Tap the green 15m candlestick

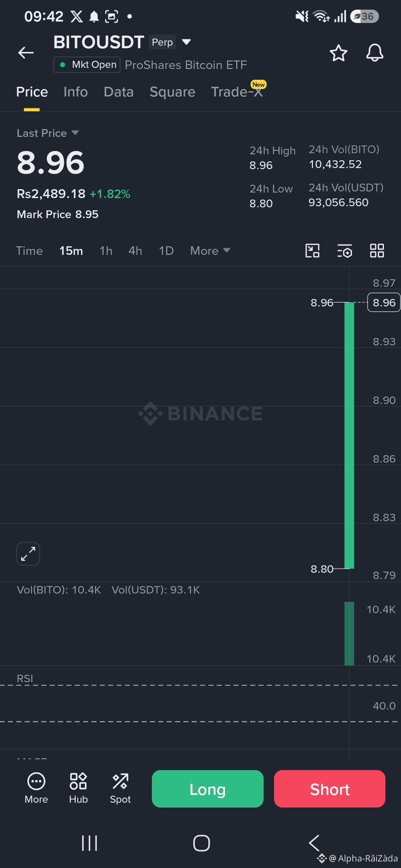pos(349,435)
